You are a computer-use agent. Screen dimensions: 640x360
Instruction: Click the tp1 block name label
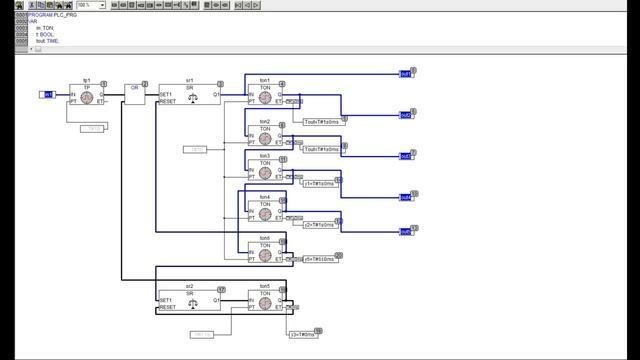point(87,81)
